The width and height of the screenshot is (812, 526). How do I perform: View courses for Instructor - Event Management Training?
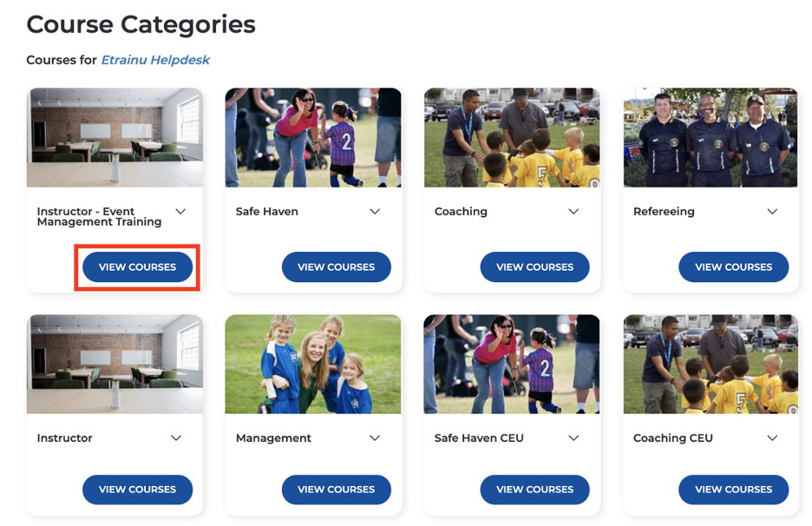(137, 267)
